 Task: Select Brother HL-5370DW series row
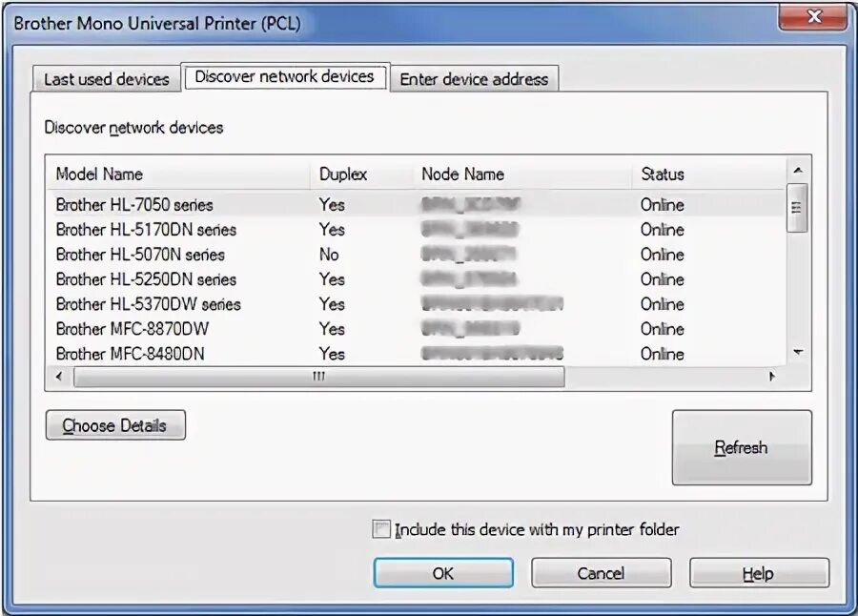417,304
